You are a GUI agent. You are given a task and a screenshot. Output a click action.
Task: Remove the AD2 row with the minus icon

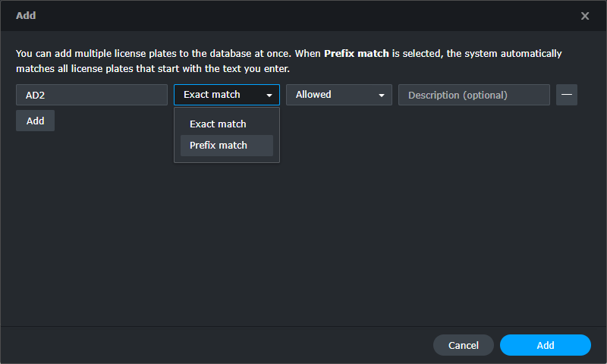pyautogui.click(x=566, y=95)
